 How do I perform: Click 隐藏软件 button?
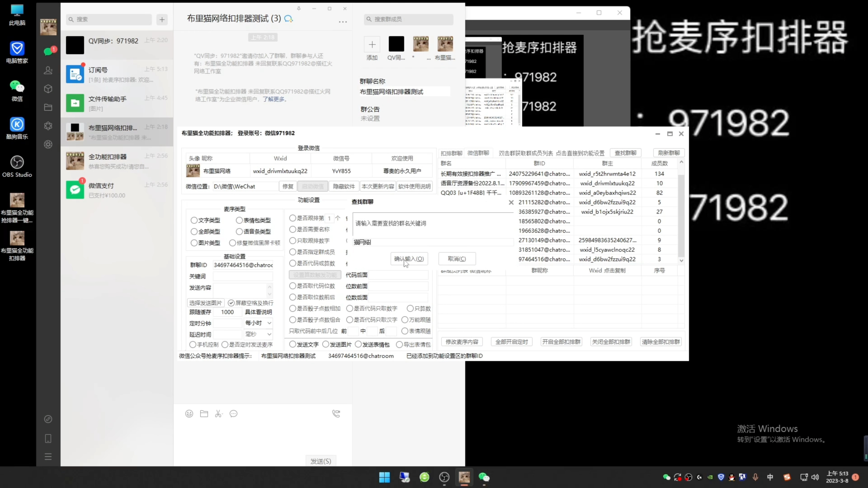coord(344,187)
